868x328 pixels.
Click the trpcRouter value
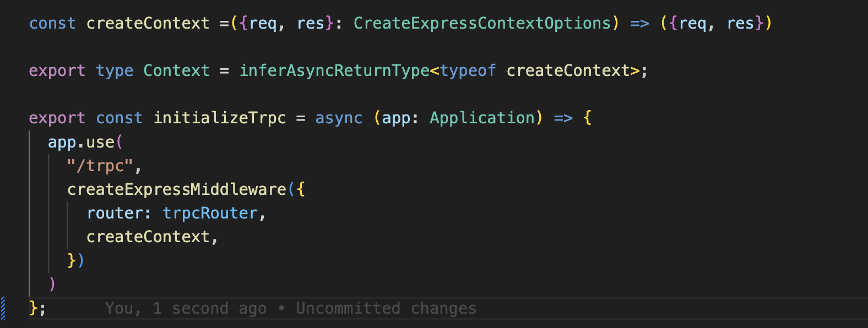click(210, 213)
